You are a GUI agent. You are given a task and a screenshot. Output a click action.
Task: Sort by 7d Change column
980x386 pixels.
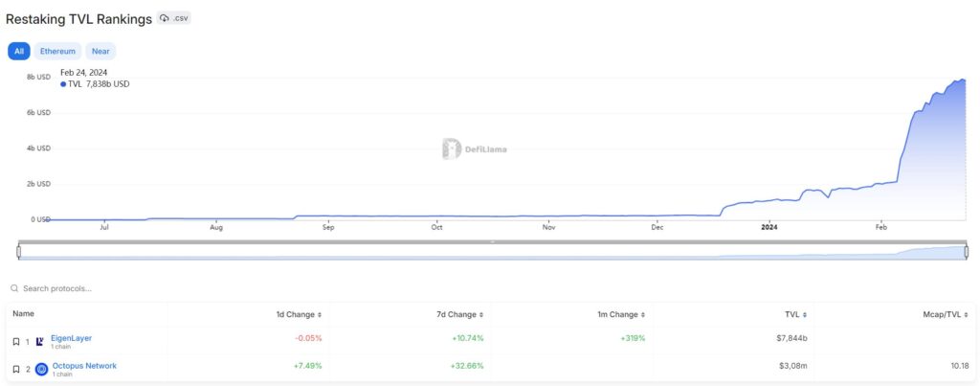[x=460, y=315]
